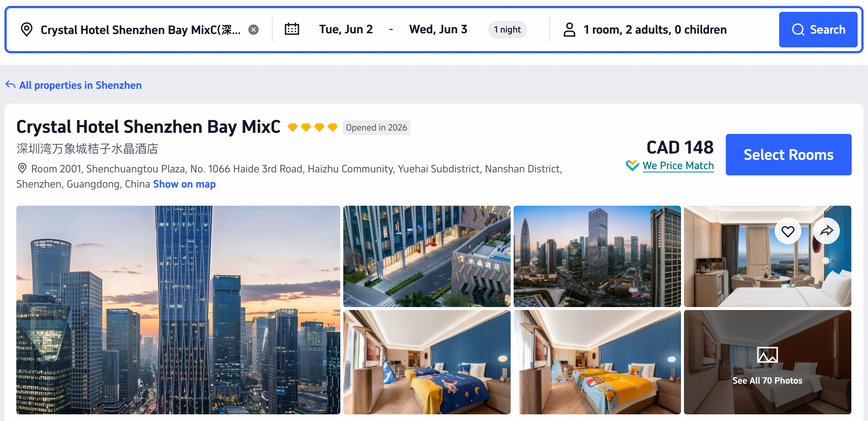Click the blue Search button
Viewport: 868px width, 421px height.
click(x=818, y=30)
